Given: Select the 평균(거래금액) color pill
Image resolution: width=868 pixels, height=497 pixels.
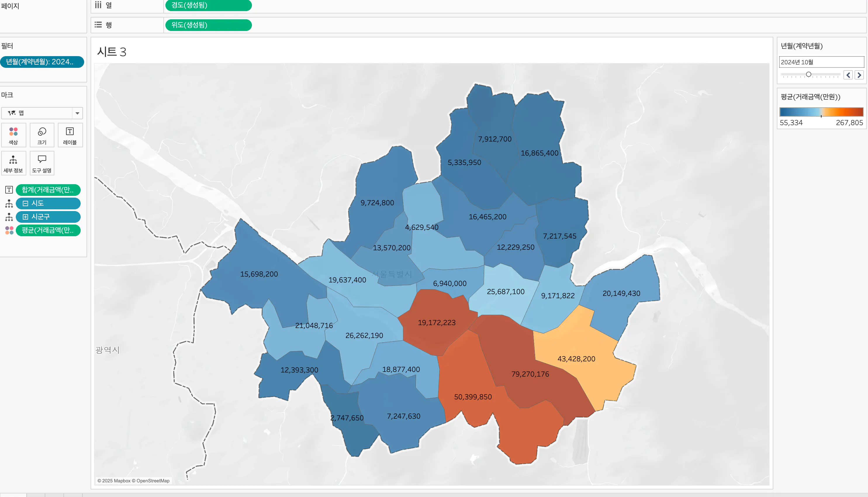Looking at the screenshot, I should pyautogui.click(x=48, y=230).
